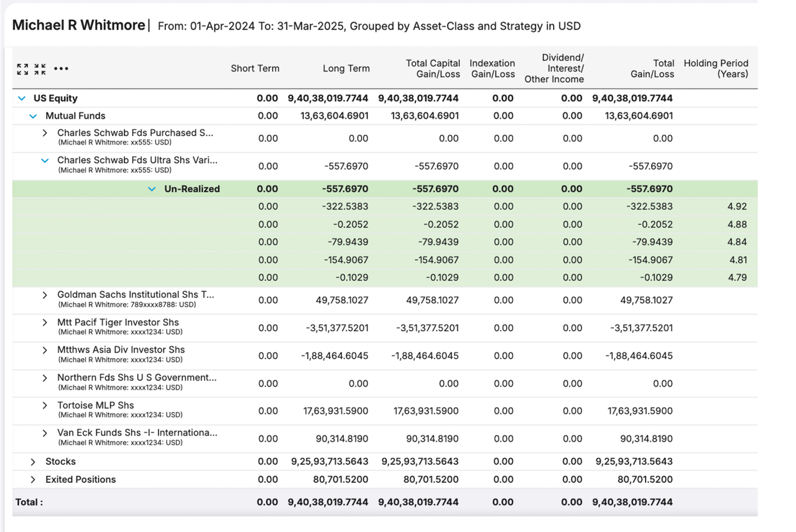Expand Goldman Sachs Institutional Shs row
Image resolution: width=796 pixels, height=532 pixels.
pyautogui.click(x=45, y=295)
